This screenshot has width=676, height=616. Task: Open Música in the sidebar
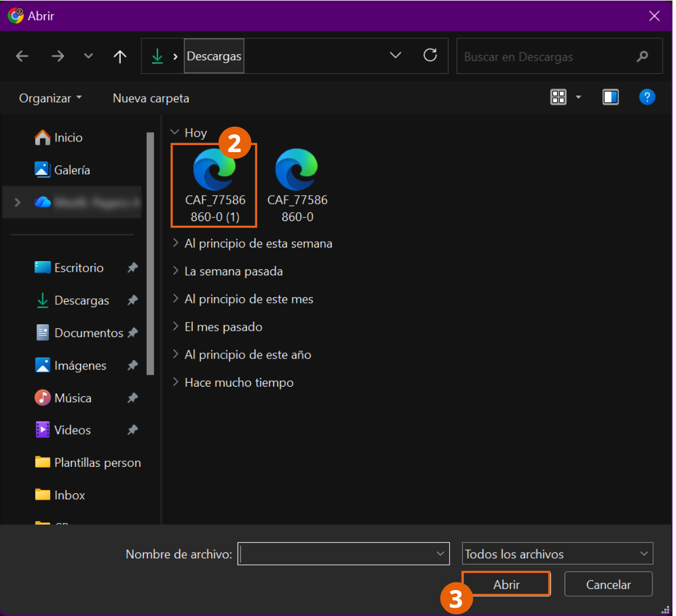tap(63, 397)
